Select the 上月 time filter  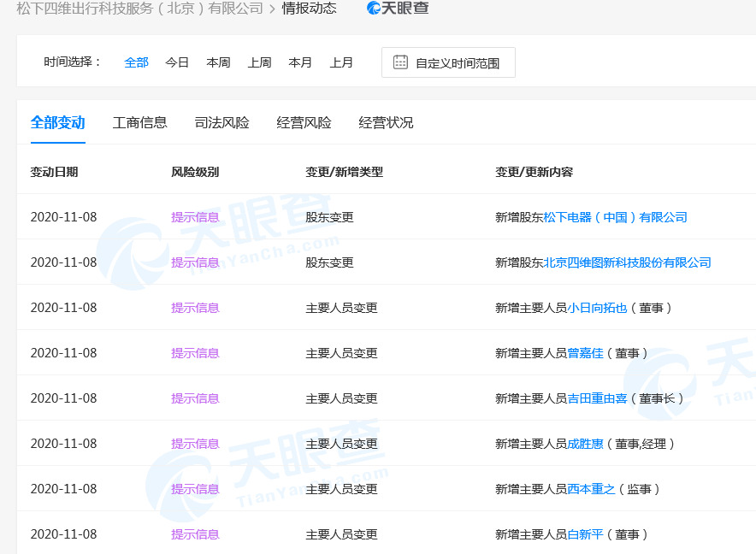[x=341, y=62]
